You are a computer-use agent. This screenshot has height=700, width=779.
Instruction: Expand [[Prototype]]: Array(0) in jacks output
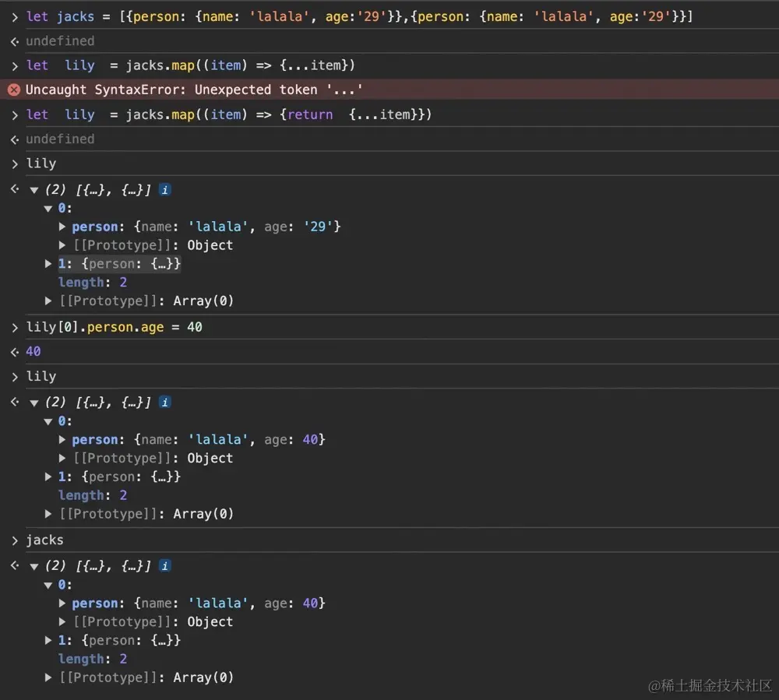pyautogui.click(x=48, y=677)
